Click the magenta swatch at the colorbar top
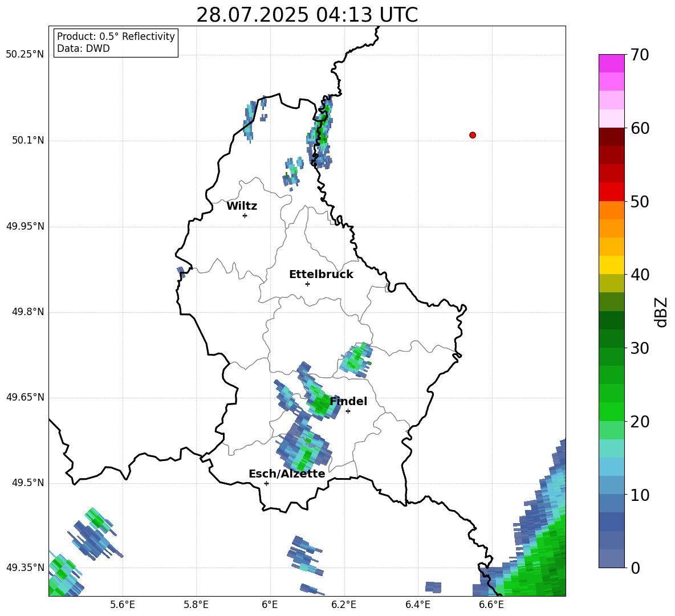 point(611,64)
